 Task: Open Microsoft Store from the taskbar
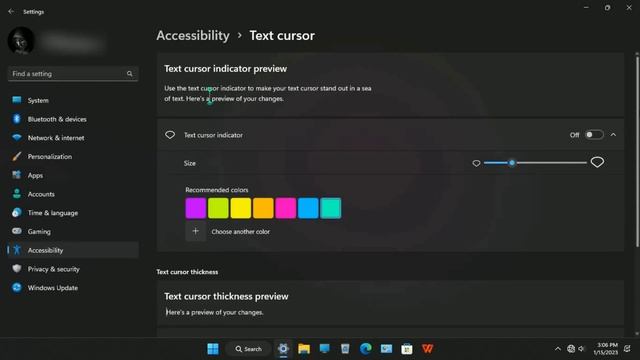[x=407, y=349]
